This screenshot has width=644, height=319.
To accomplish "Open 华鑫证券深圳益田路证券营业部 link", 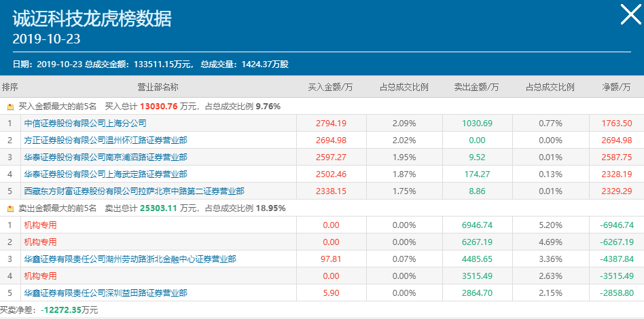I will click(105, 293).
